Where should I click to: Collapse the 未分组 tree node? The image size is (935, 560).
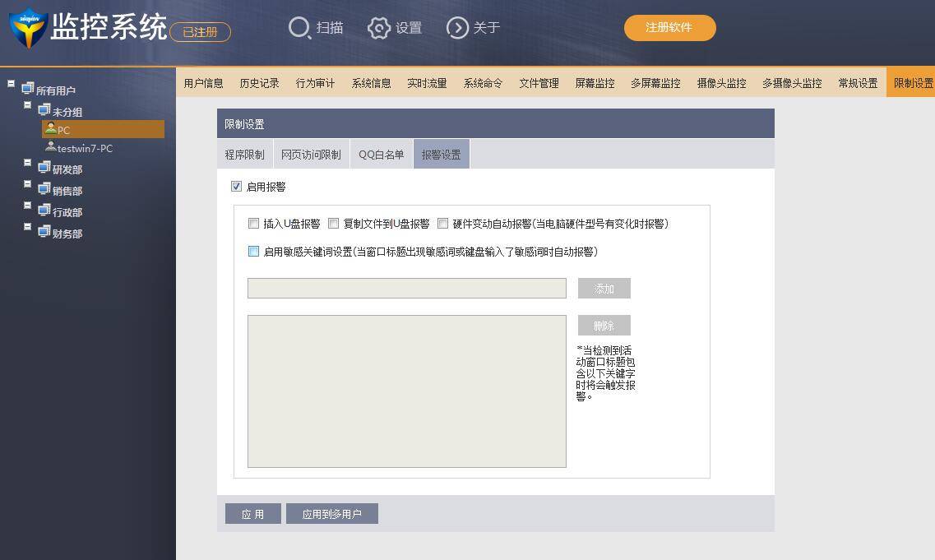27,105
